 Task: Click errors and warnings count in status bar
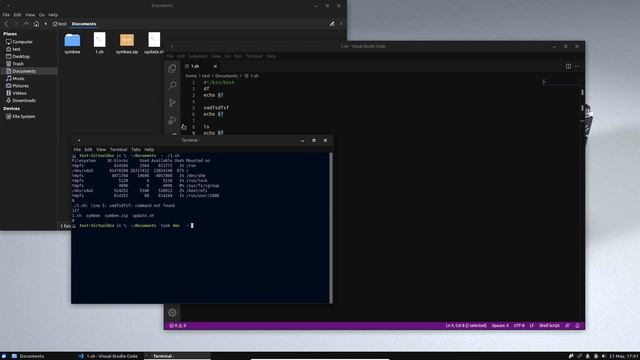(x=178, y=326)
